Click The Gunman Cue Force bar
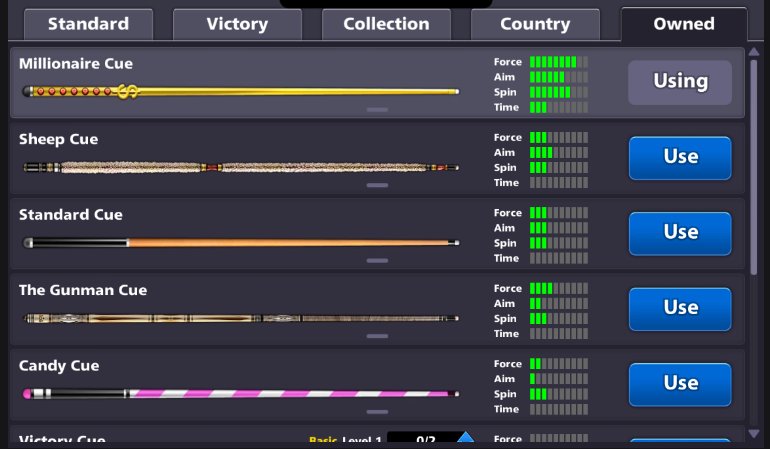 pos(559,288)
